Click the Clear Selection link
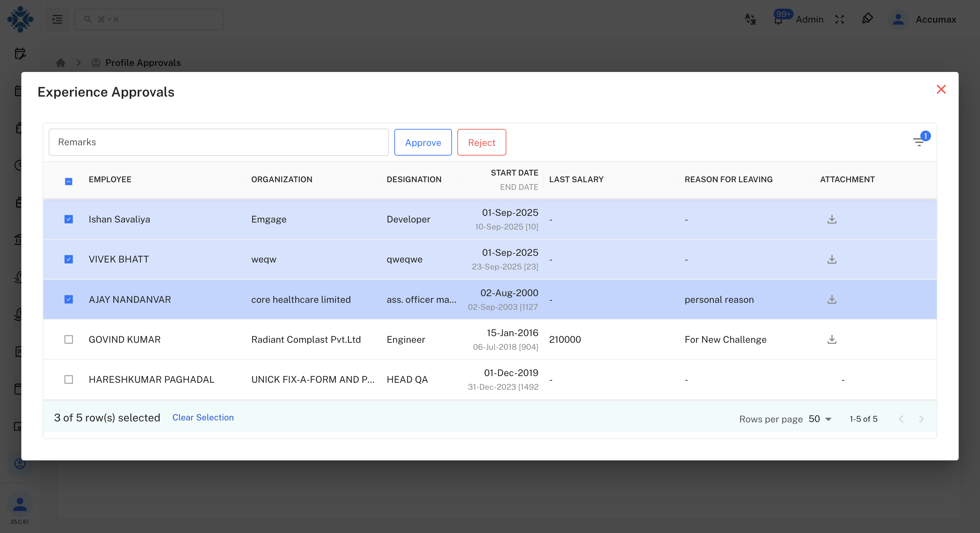The height and width of the screenshot is (533, 980). (x=203, y=417)
